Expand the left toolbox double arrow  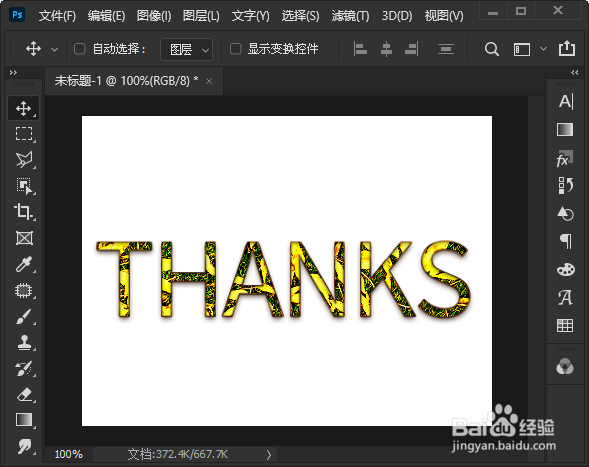[14, 73]
